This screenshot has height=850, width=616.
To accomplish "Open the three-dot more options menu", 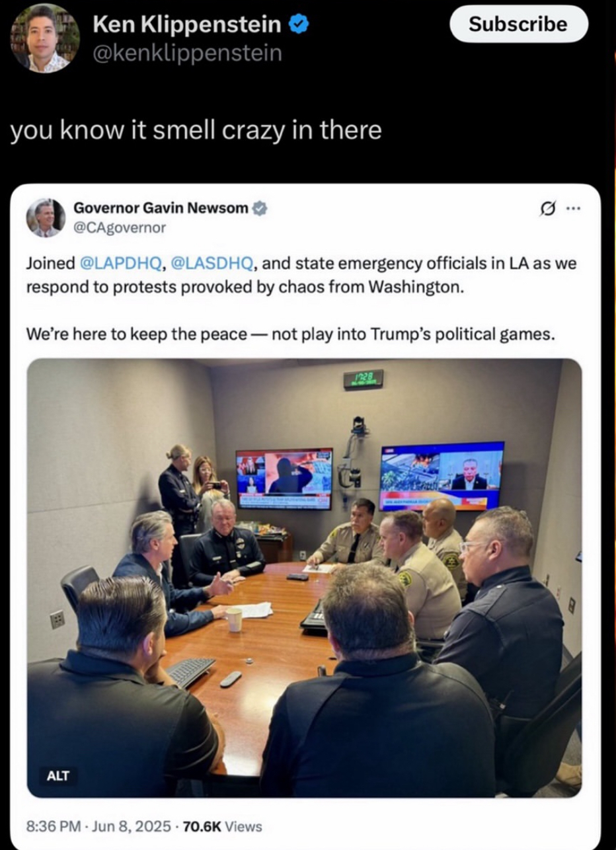I will (573, 210).
